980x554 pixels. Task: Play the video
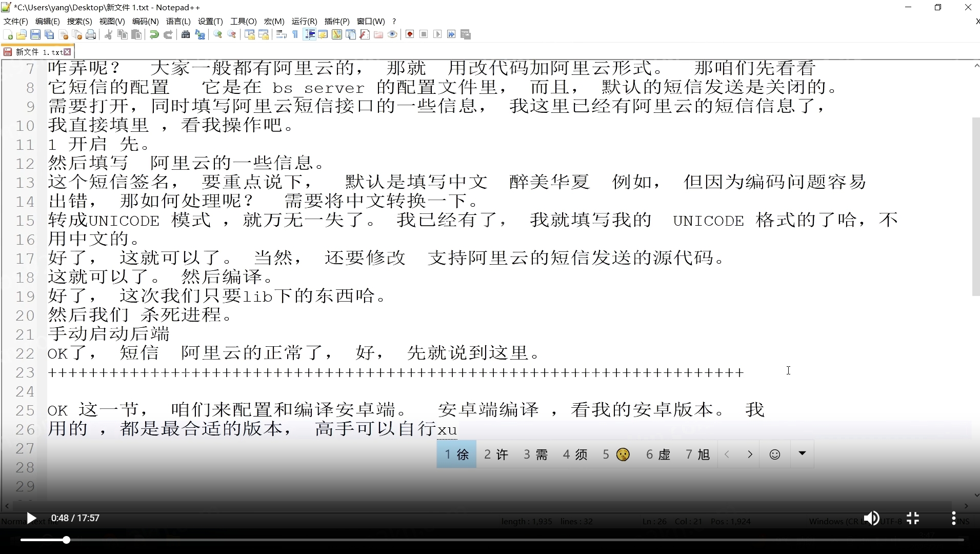[x=31, y=518]
